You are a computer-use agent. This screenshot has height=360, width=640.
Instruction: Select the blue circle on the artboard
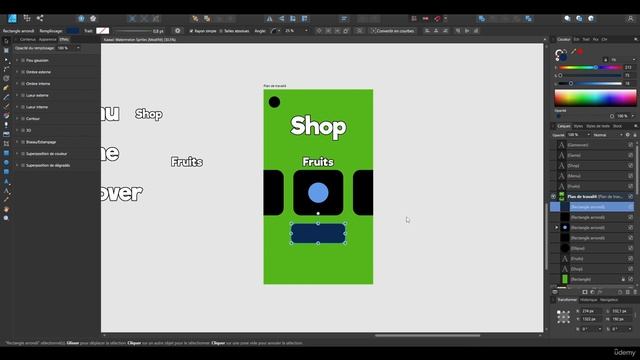[318, 193]
